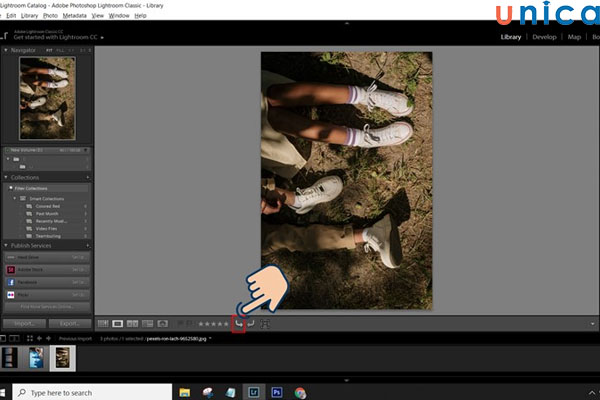Open the View menu

pyautogui.click(x=98, y=16)
